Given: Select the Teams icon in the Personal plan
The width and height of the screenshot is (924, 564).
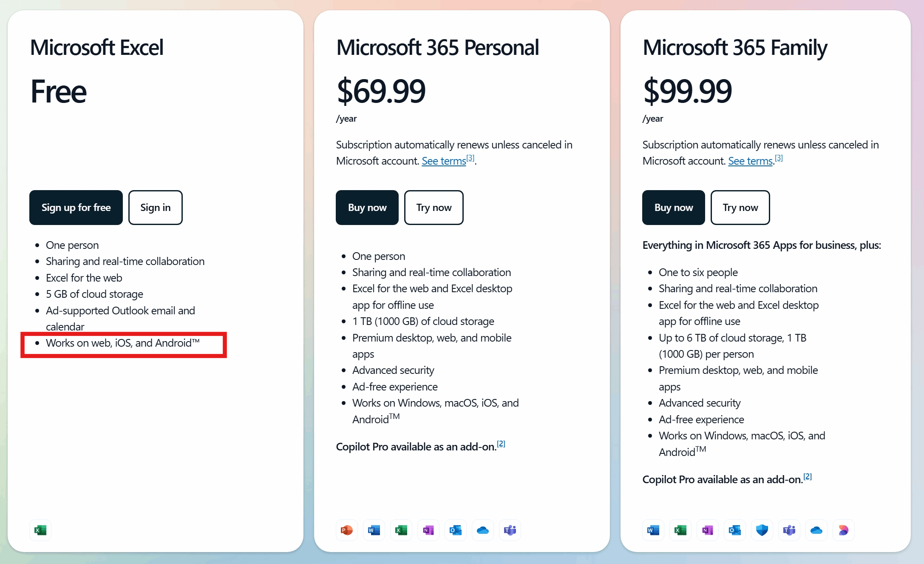Looking at the screenshot, I should click(x=510, y=530).
